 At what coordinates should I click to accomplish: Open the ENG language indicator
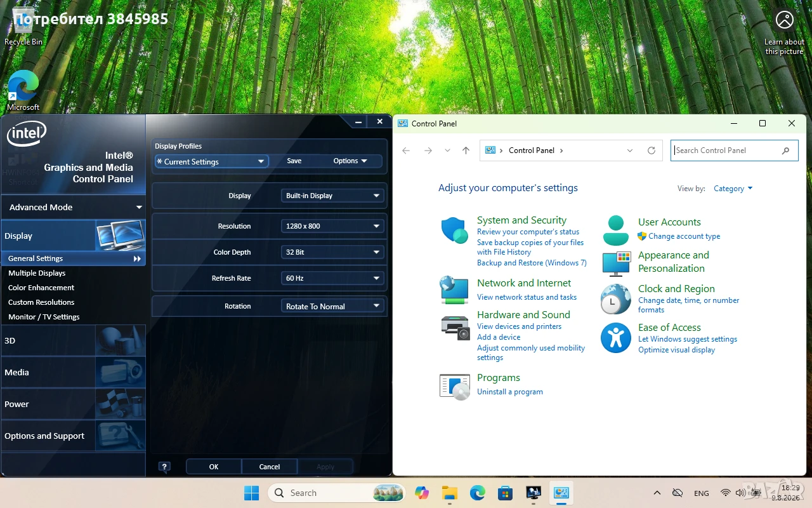click(702, 493)
